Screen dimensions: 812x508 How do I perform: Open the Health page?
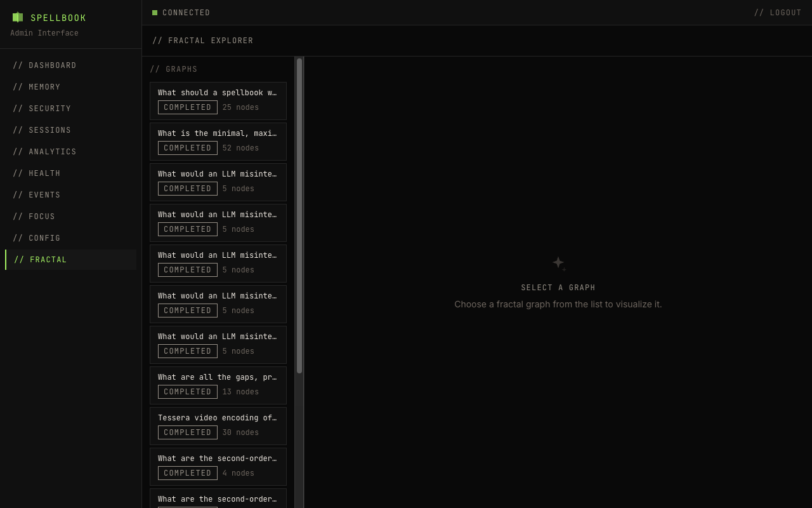37,173
